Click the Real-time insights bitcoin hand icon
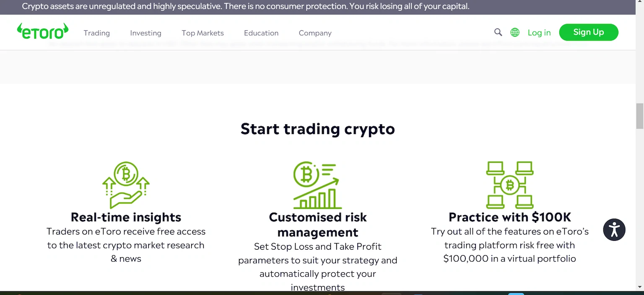 click(126, 185)
